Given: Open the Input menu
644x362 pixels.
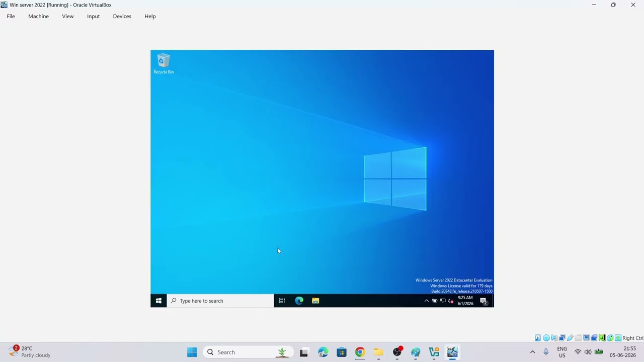Looking at the screenshot, I should pos(93,16).
